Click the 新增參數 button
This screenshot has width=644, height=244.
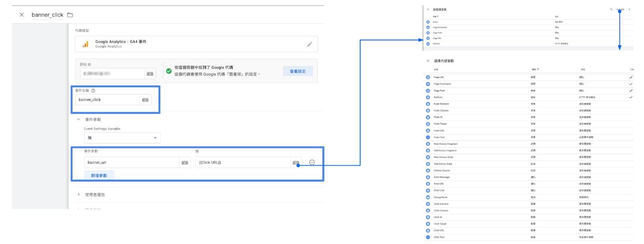coord(99,176)
